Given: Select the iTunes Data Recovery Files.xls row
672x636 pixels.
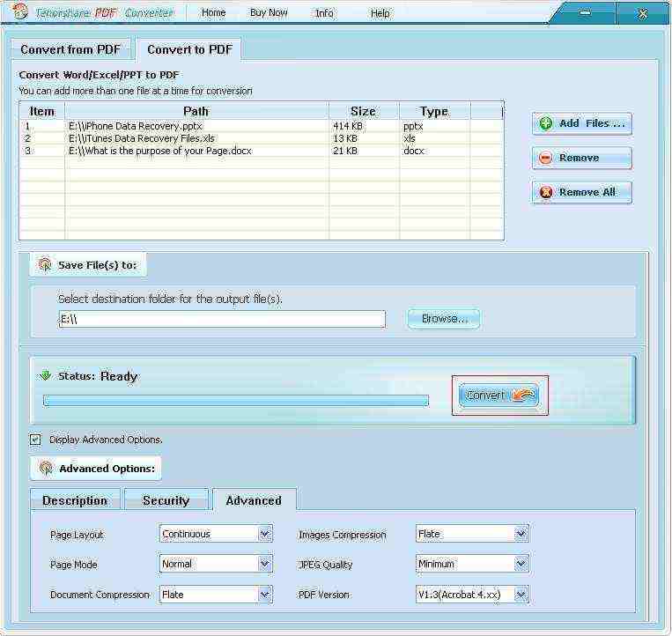Looking at the screenshot, I should pyautogui.click(x=262, y=138).
